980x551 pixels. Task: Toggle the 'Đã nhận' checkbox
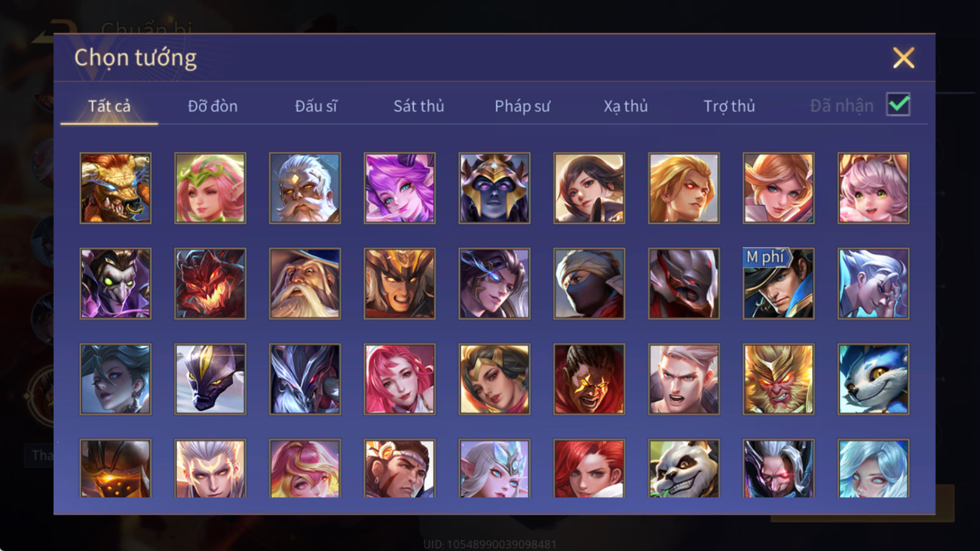click(898, 105)
